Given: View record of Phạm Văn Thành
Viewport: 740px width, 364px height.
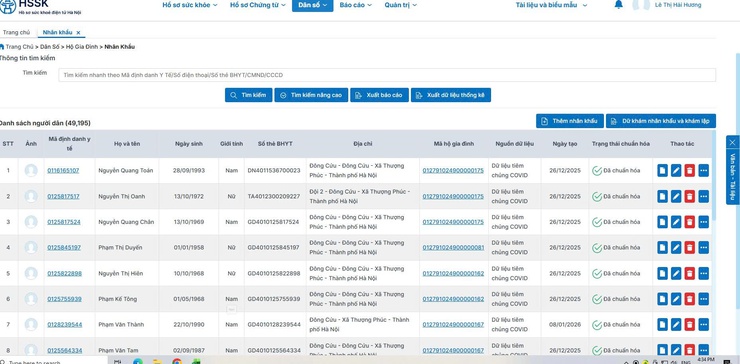Looking at the screenshot, I should click(662, 324).
